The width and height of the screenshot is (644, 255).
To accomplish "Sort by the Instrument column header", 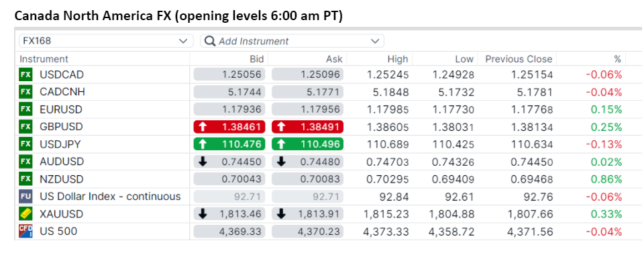I will click(44, 59).
